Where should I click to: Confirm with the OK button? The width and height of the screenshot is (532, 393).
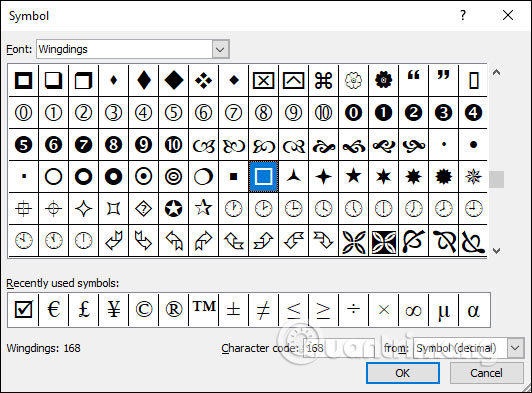(403, 373)
